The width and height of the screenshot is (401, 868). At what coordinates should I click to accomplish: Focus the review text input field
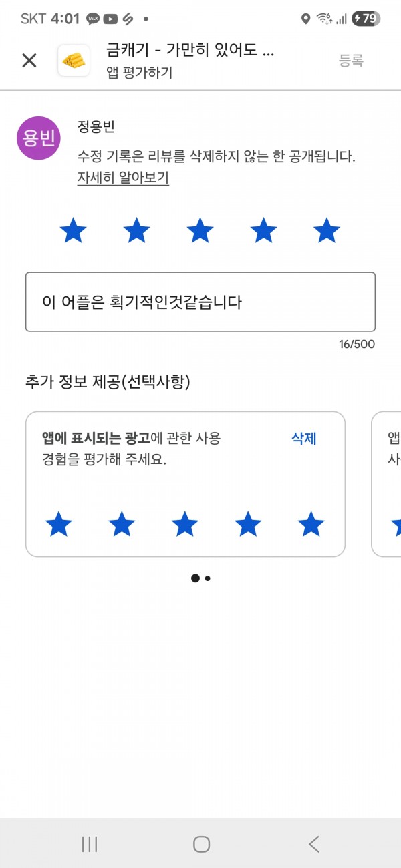[x=200, y=302]
